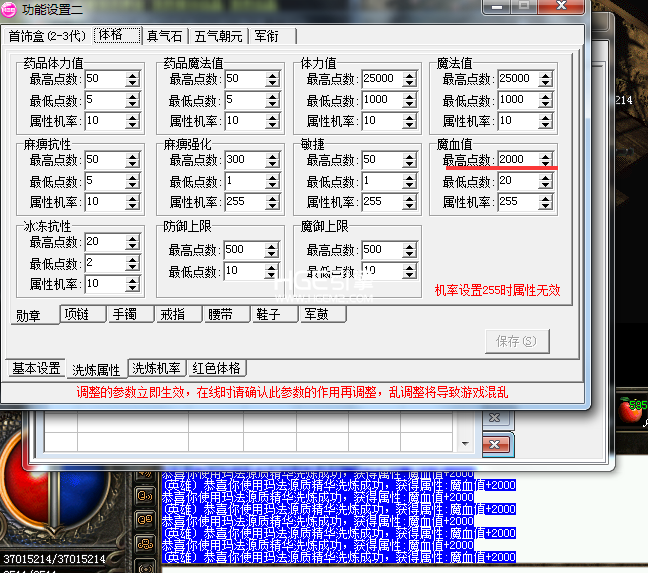This screenshot has height=573, width=648.
Task: Open the 五气朝元 tab
Action: 217,36
